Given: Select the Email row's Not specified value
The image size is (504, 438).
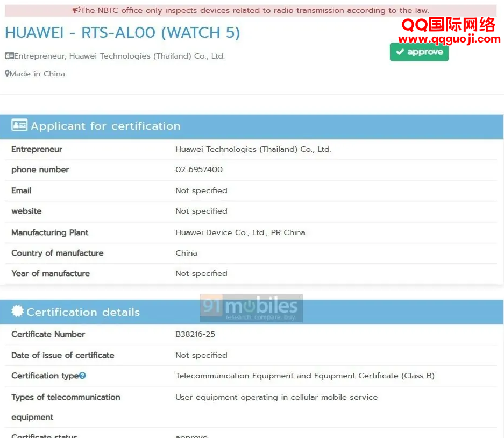Looking at the screenshot, I should (201, 190).
